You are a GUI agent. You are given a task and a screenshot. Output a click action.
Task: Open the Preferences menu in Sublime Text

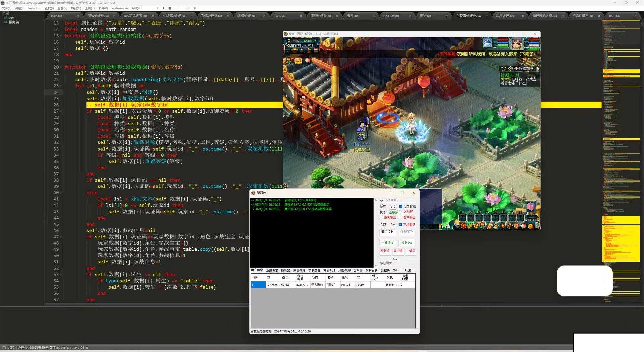120,8
